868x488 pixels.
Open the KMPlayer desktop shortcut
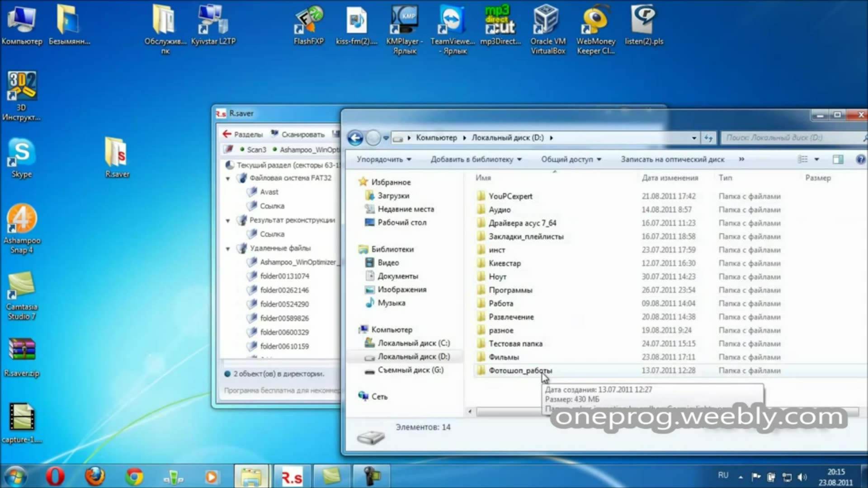pos(405,29)
